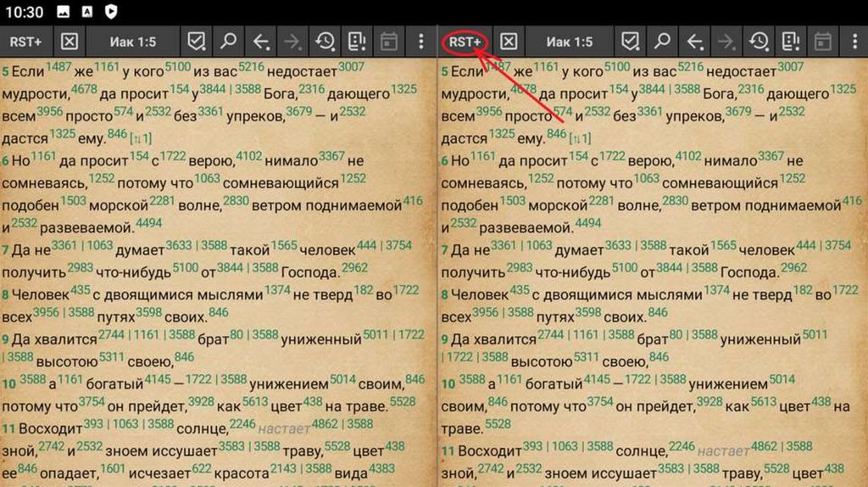
Task: Tap Strong's number 2281 in right pane
Action: pos(601,200)
